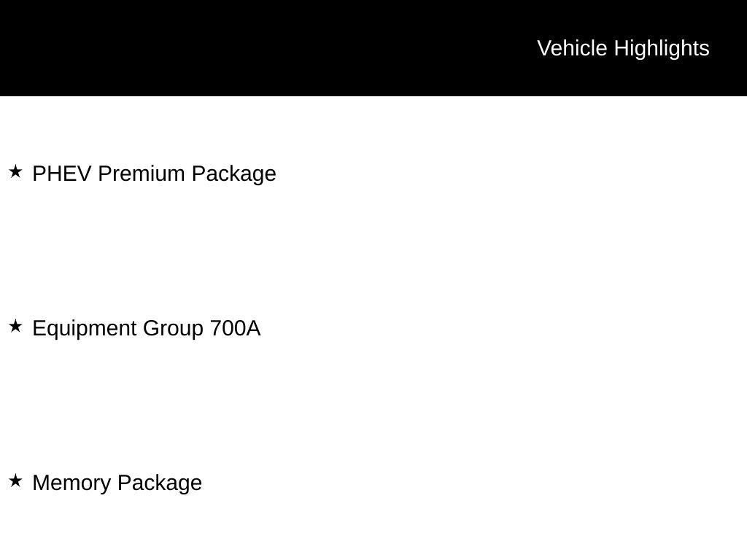
Task: Click the '700A' code text
Action: click(x=235, y=328)
